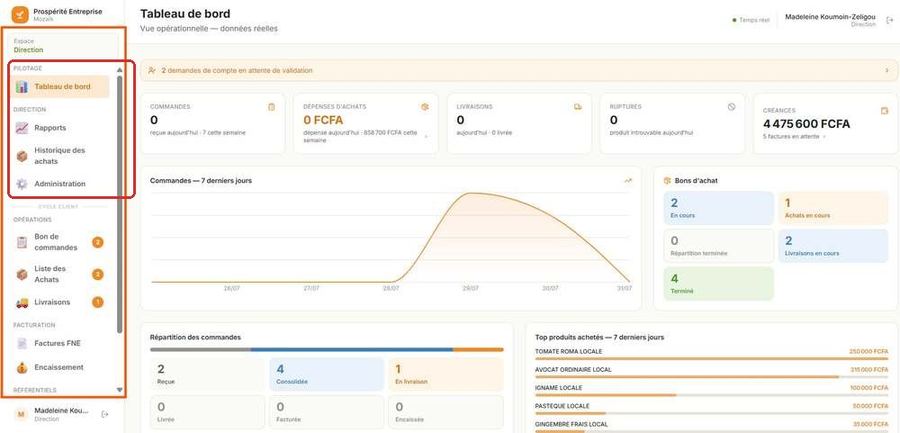The width and height of the screenshot is (900, 433).
Task: Click the clipboard icon on Commandes card
Action: pyautogui.click(x=271, y=107)
